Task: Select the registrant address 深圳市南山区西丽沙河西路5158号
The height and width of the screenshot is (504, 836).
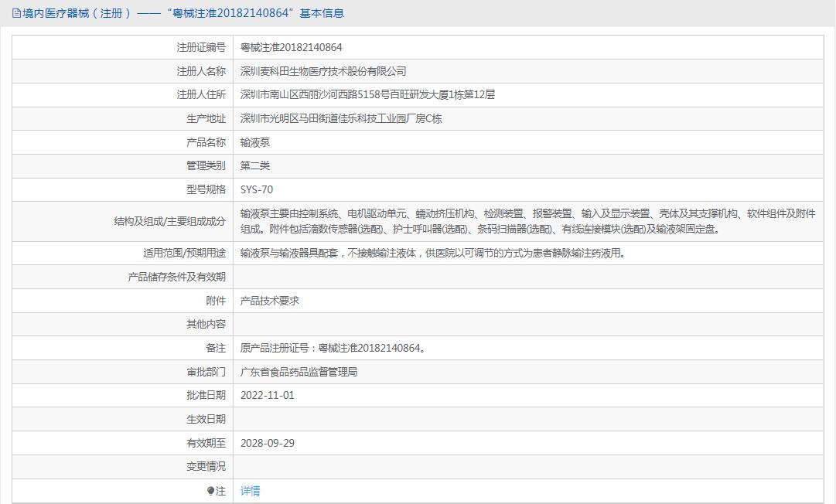Action: pyautogui.click(x=367, y=95)
